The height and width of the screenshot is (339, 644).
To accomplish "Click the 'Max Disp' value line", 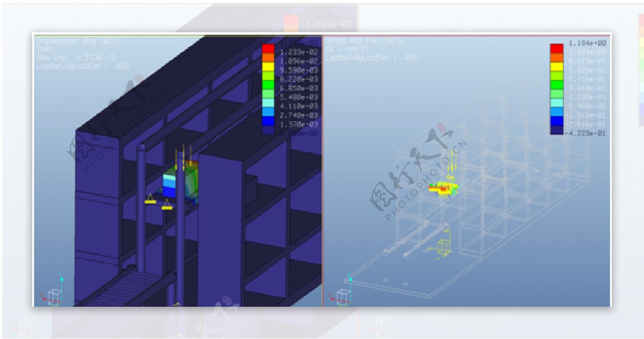I will (x=76, y=58).
